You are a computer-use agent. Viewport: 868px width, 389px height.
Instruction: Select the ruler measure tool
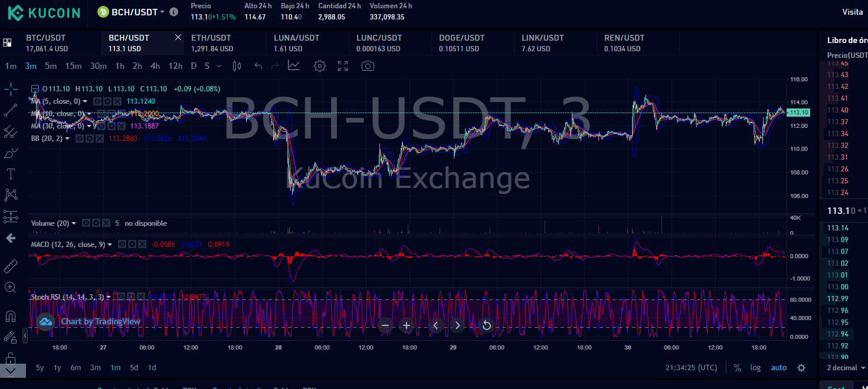point(11,266)
